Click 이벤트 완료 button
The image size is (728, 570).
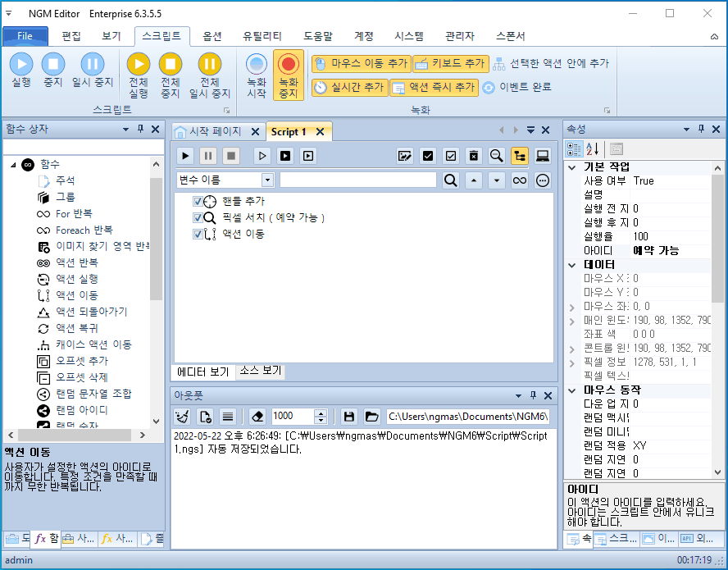click(x=516, y=87)
